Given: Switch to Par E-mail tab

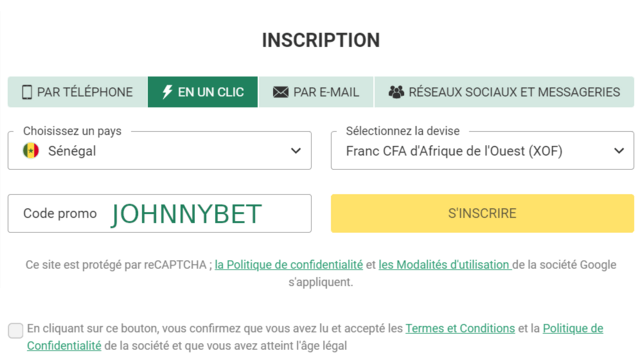Looking at the screenshot, I should click(316, 92).
